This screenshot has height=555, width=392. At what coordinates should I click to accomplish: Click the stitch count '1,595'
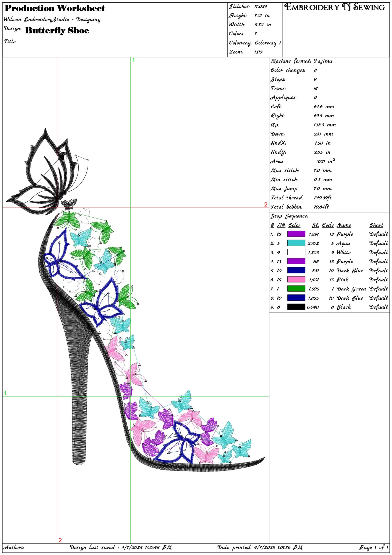point(314,289)
